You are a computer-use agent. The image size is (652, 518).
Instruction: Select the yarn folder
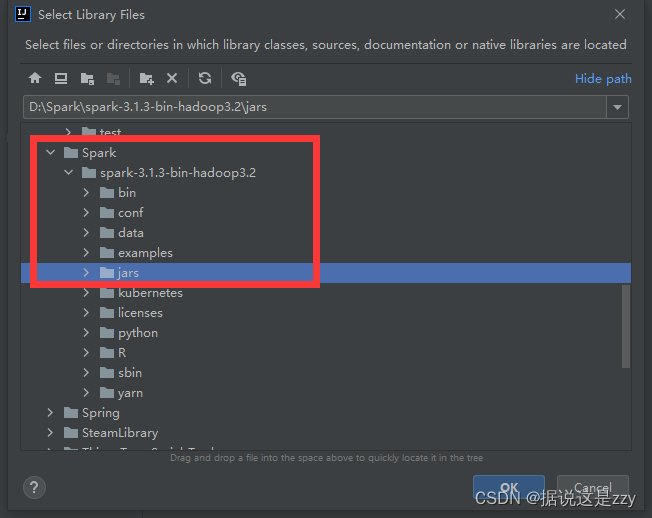(x=121, y=392)
